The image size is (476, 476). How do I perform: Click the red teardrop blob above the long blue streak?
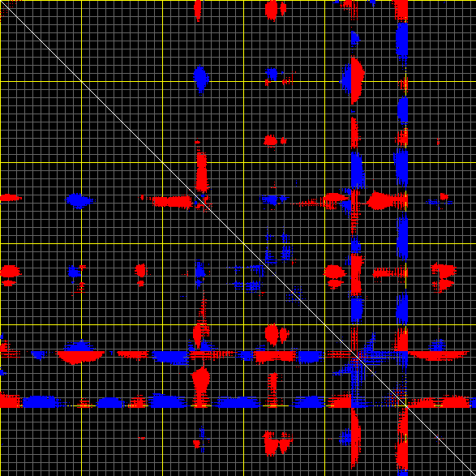pos(200,380)
